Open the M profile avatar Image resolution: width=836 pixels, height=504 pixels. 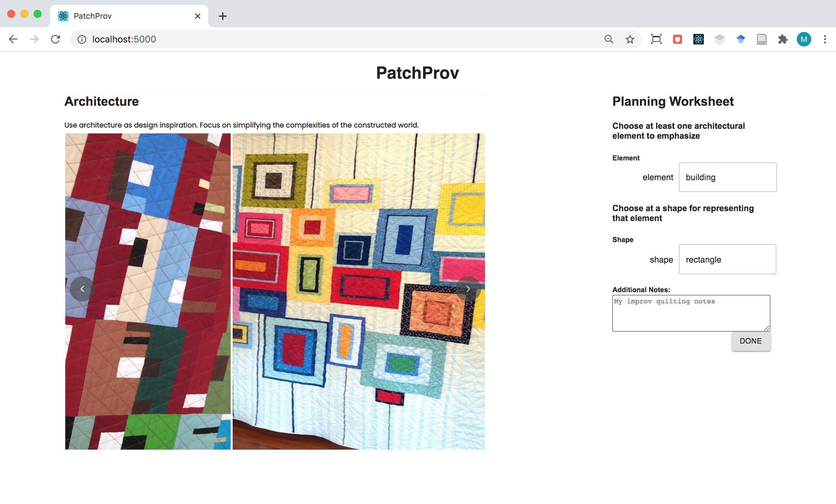pyautogui.click(x=804, y=39)
